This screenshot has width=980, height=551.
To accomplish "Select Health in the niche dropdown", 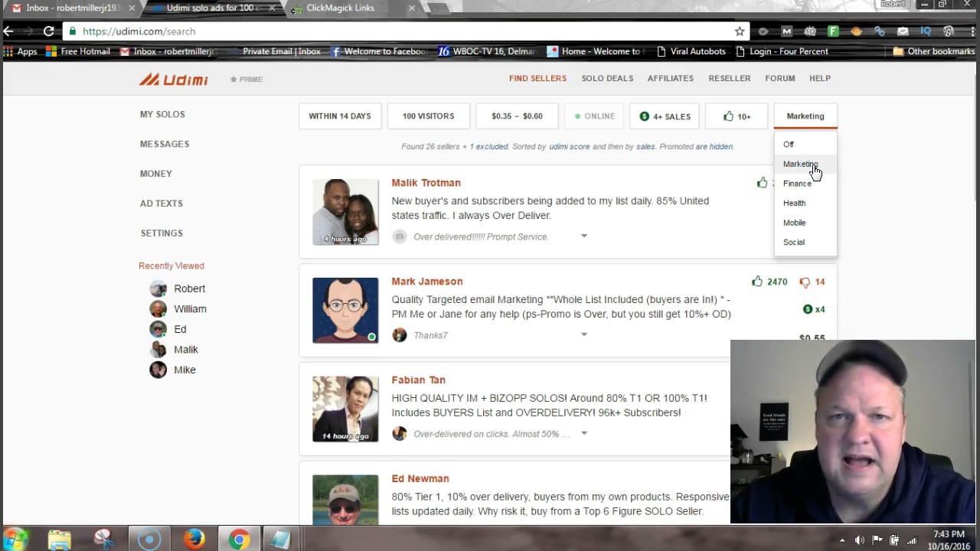I will 805,203.
